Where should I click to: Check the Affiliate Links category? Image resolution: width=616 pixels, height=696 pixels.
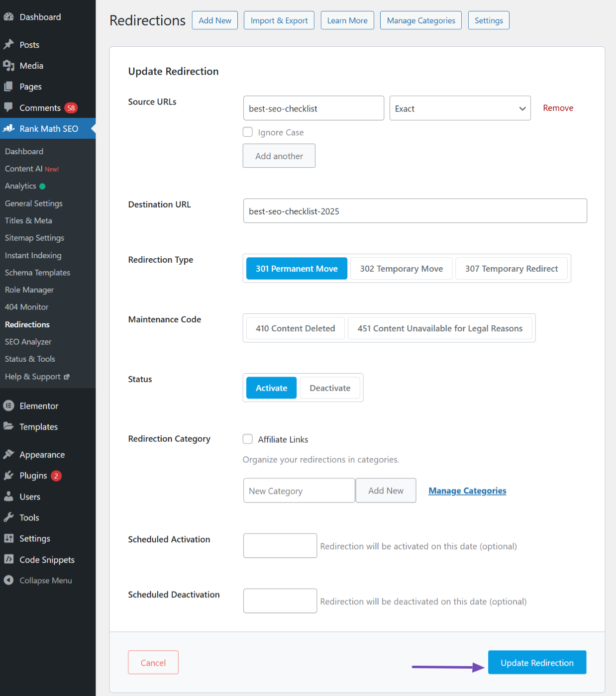248,439
